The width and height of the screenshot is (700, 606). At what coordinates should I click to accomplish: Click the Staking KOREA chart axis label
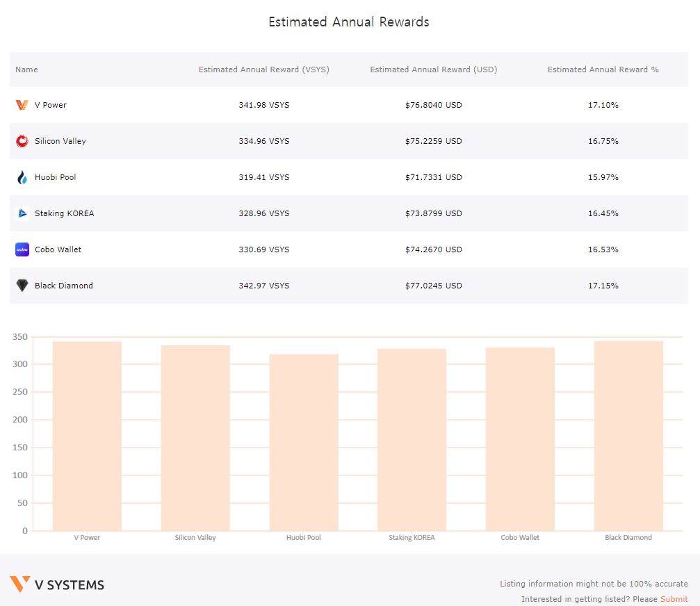click(x=412, y=538)
